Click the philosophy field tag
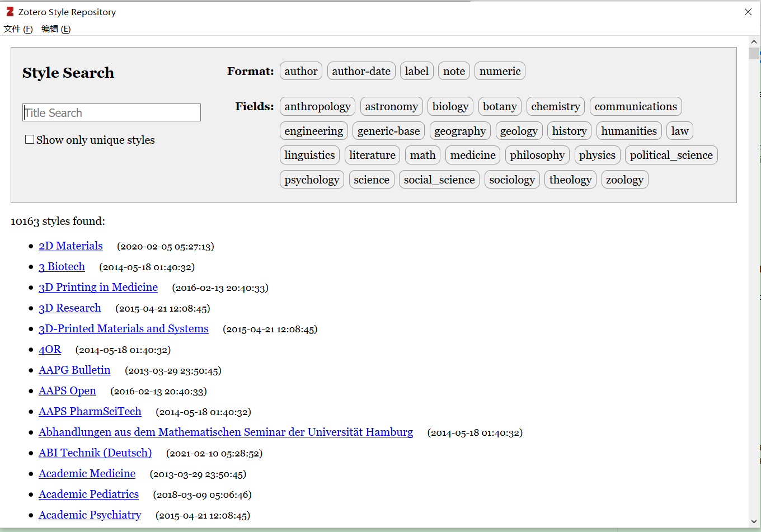 537,155
